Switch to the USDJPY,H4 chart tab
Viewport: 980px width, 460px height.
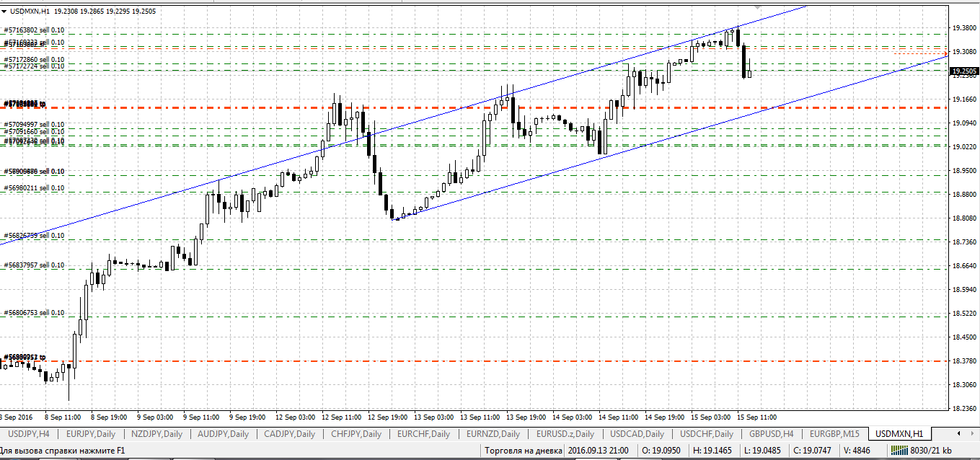29,434
